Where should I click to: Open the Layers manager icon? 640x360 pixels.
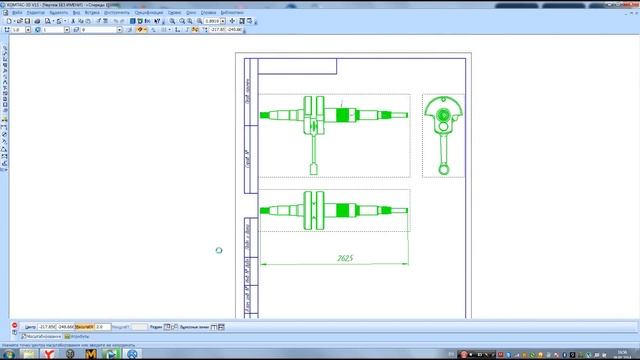(76, 30)
